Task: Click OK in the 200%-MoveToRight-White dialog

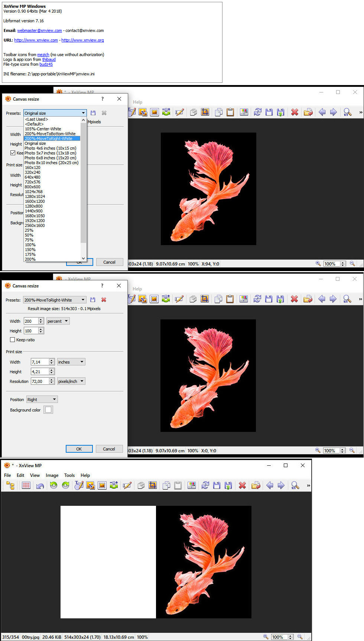Action: click(x=79, y=449)
